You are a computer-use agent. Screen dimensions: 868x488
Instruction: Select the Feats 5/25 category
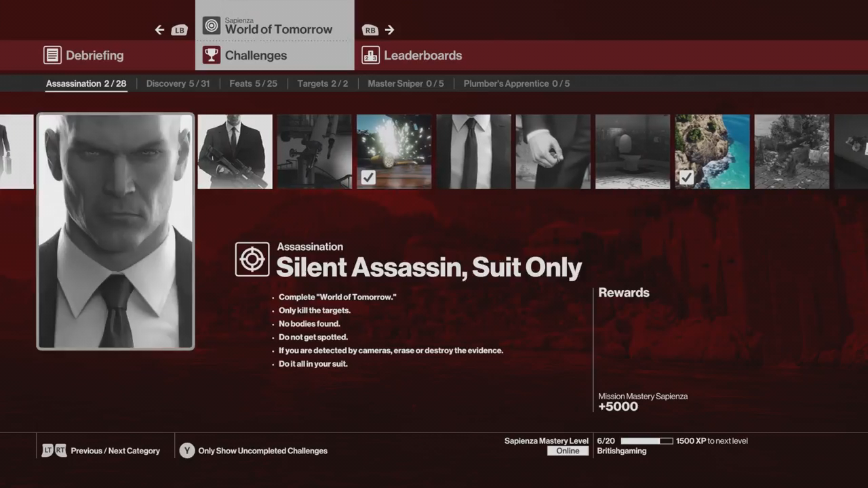tap(253, 83)
